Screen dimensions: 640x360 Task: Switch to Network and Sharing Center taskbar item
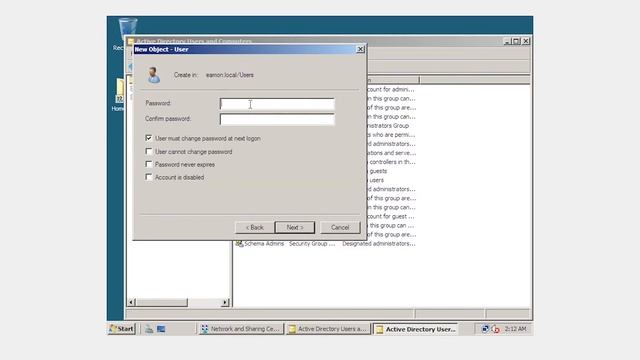[x=240, y=329]
